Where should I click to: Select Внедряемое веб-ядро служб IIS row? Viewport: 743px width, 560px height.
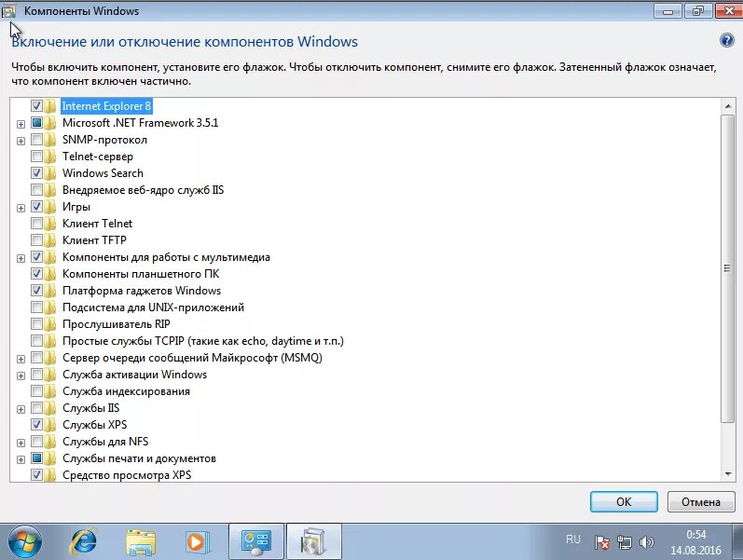[143, 190]
